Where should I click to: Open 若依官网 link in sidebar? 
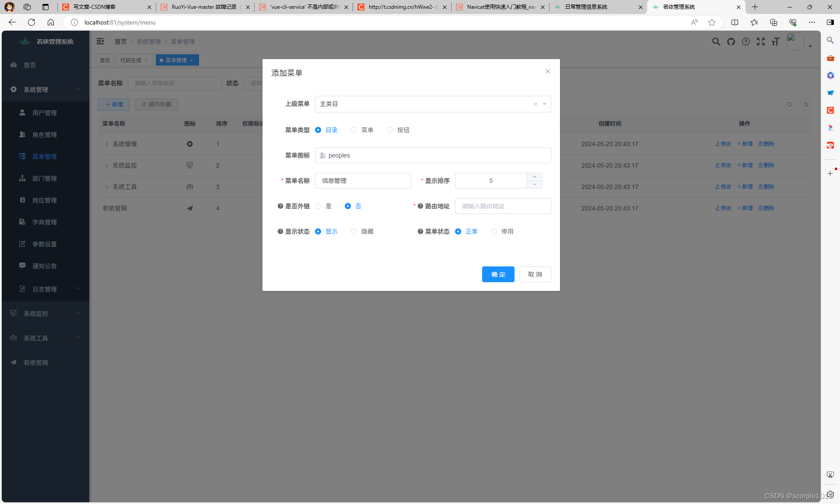click(45, 363)
